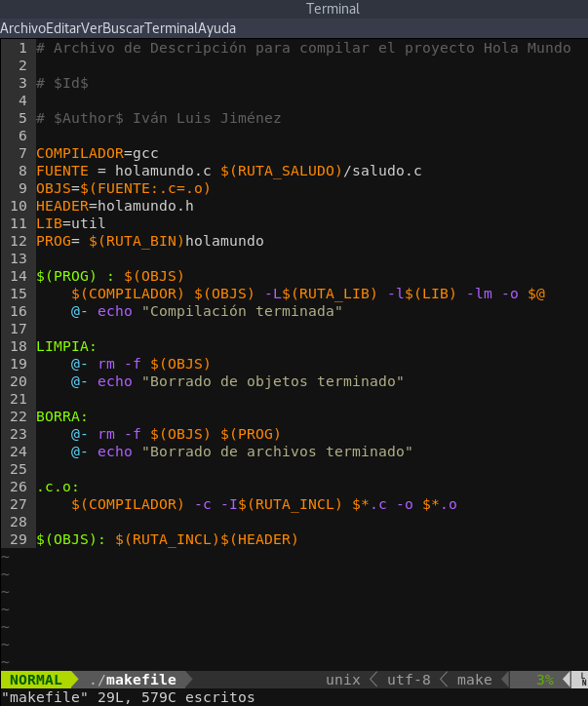
Task: Click line number 13 in gutter
Action: [x=19, y=258]
